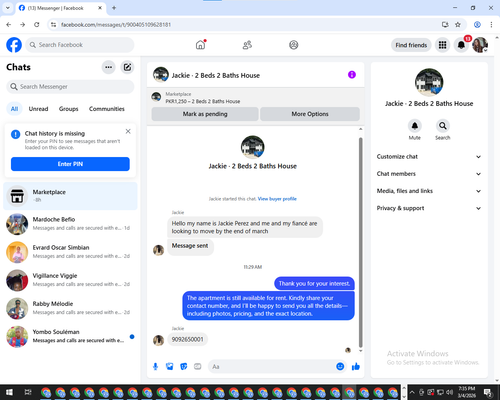Screen dimensions: 500x400
Task: Click the Find friends button
Action: 411,45
